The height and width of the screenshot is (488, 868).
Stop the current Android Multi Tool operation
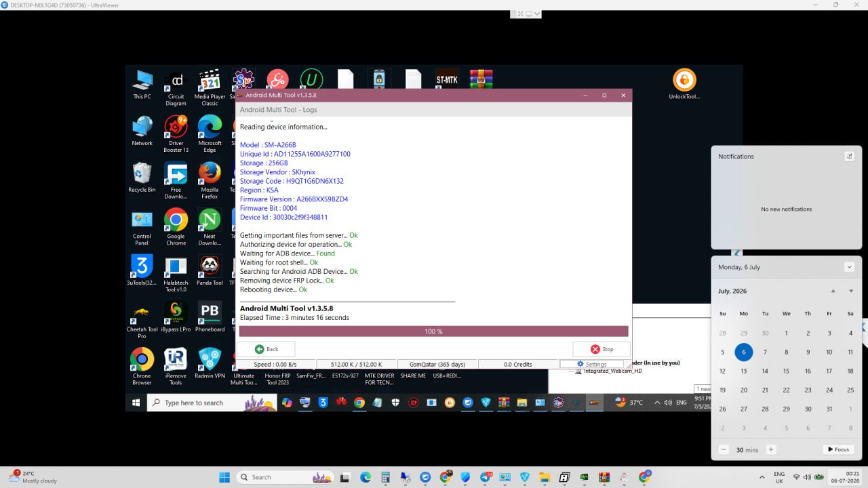601,349
